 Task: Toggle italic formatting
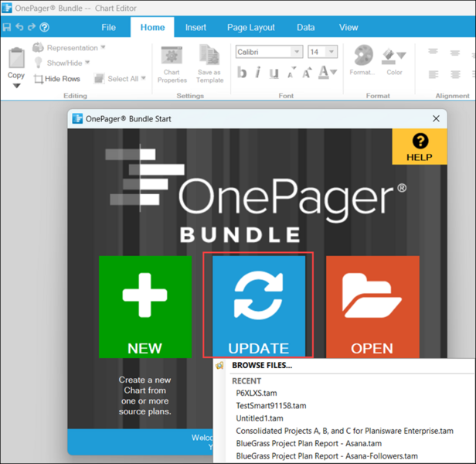[258, 73]
